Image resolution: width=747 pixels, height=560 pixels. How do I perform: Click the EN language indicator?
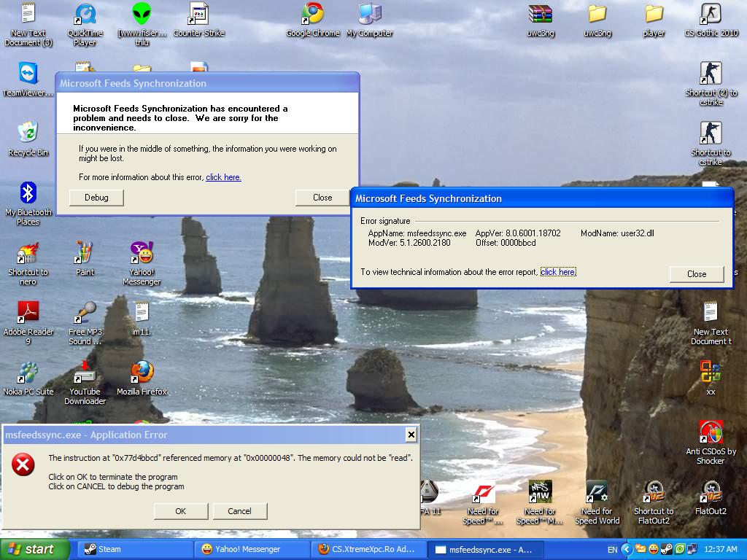point(612,550)
